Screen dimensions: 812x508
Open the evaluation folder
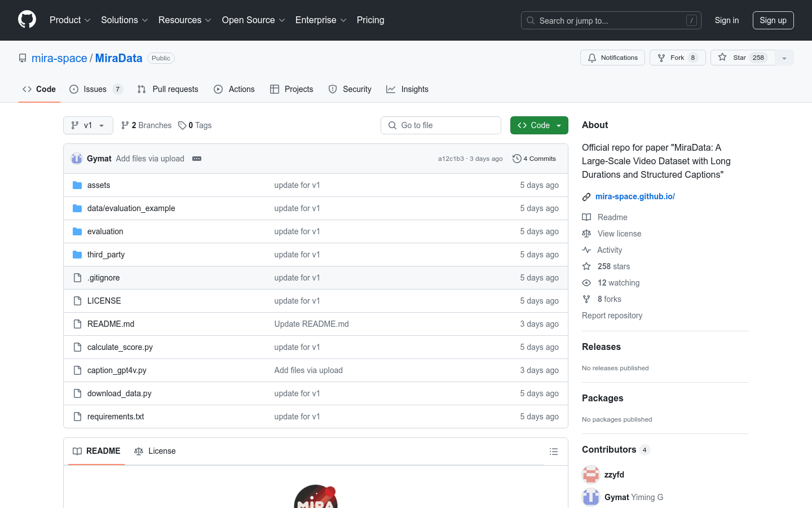tap(105, 231)
